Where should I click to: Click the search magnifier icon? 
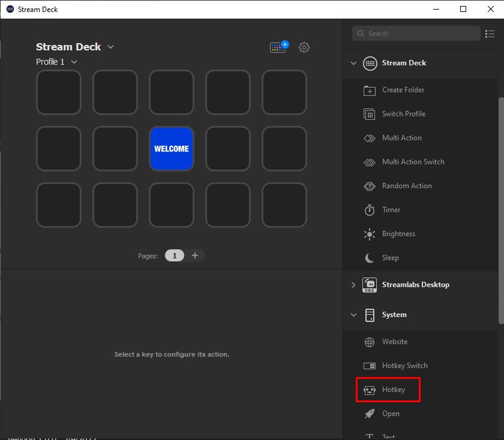click(x=361, y=34)
